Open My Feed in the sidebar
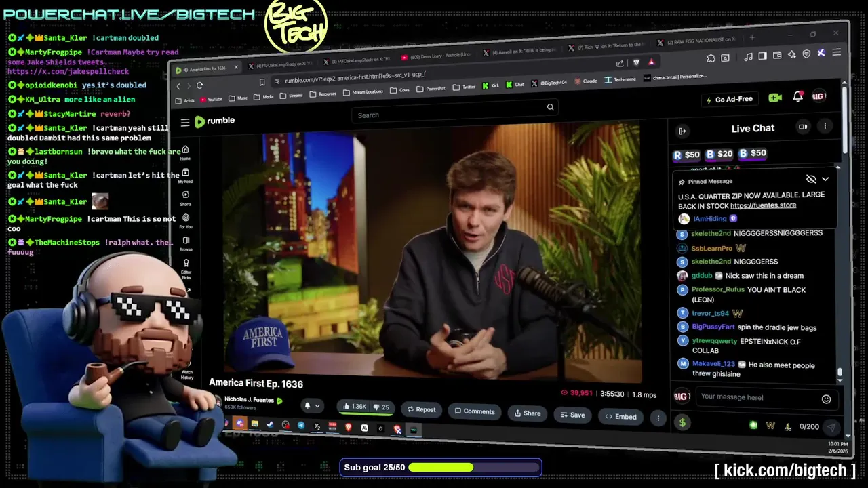 click(x=185, y=176)
